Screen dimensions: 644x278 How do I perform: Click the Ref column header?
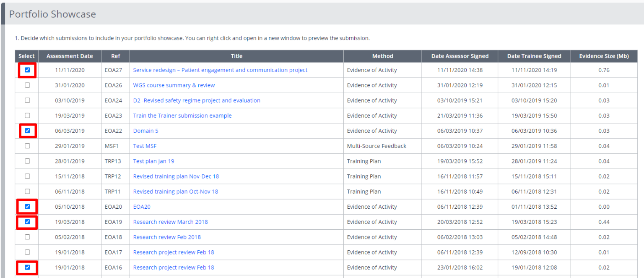[115, 56]
